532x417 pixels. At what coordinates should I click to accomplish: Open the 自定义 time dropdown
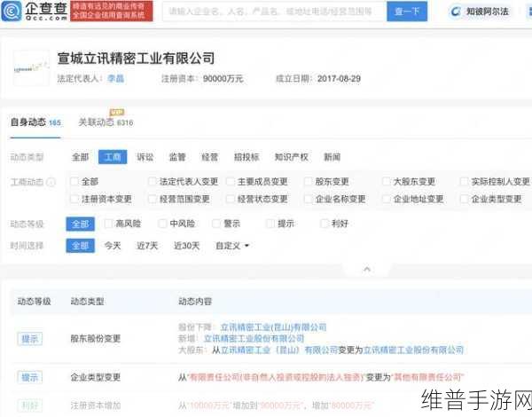click(232, 246)
